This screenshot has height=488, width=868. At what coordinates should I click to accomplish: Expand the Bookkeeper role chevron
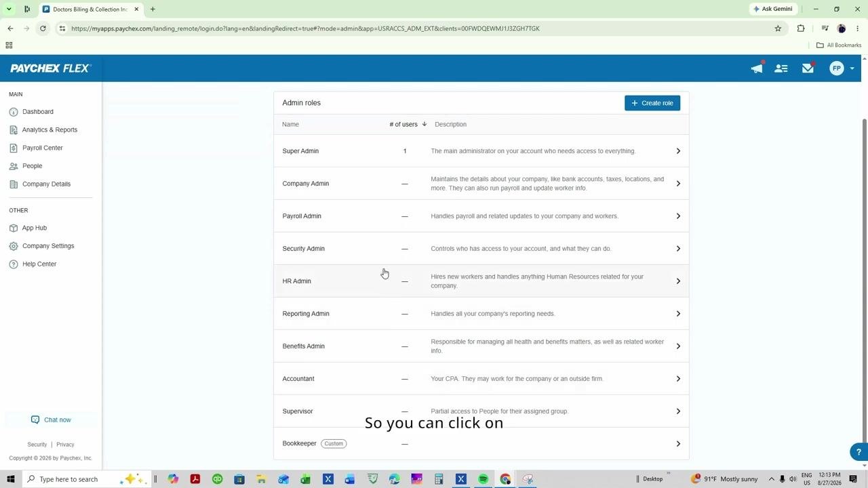[678, 444]
